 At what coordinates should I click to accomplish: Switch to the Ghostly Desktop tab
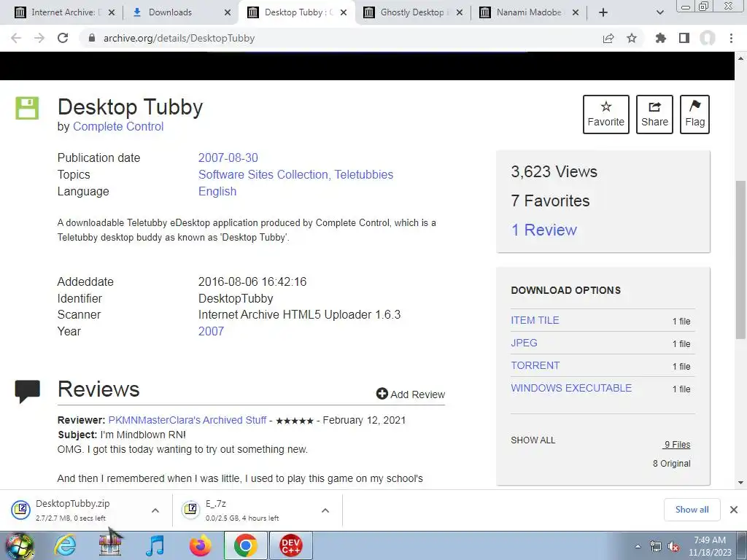click(413, 12)
